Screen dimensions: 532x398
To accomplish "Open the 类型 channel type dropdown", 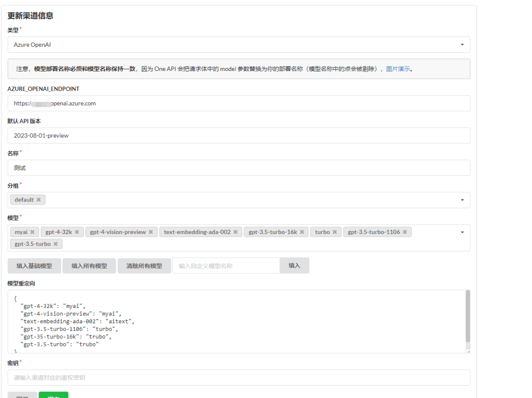I will pyautogui.click(x=462, y=44).
